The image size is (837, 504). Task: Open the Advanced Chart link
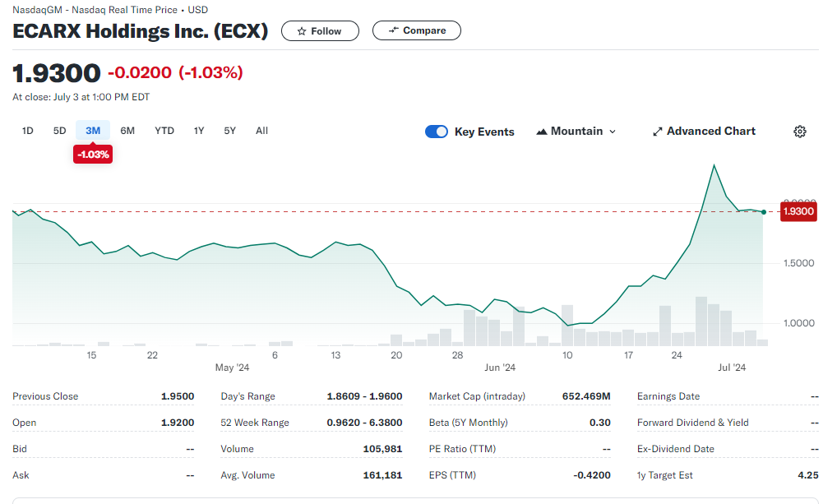[x=704, y=132]
